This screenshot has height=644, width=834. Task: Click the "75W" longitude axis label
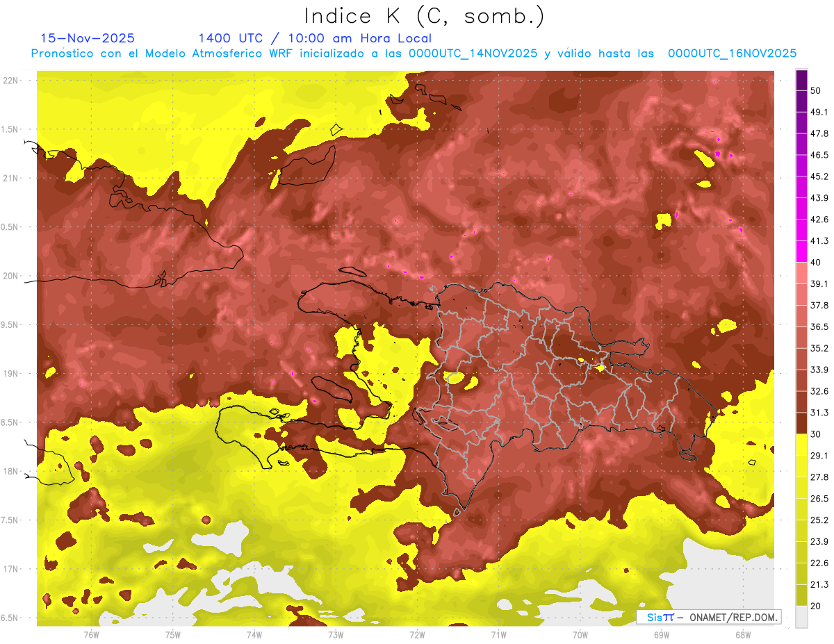173,634
